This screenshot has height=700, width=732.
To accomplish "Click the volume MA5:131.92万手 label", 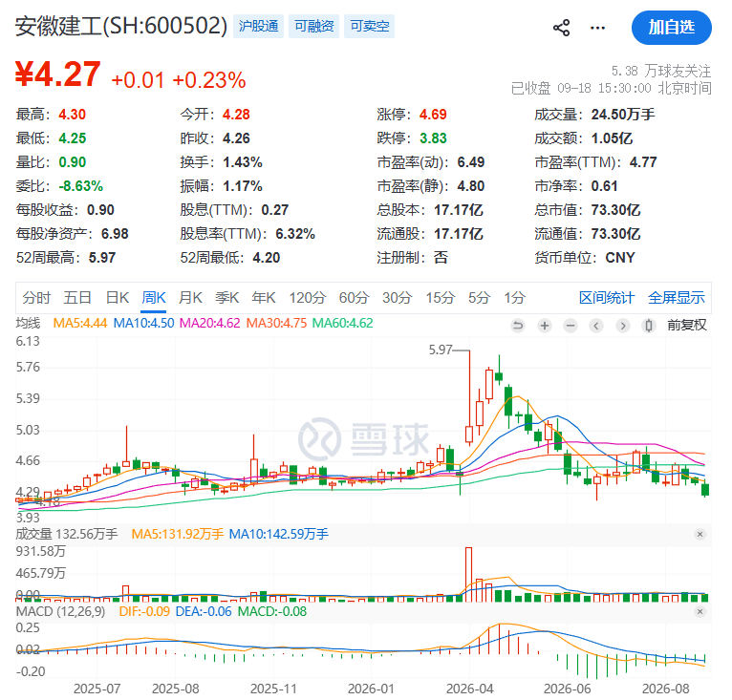I will click(178, 535).
